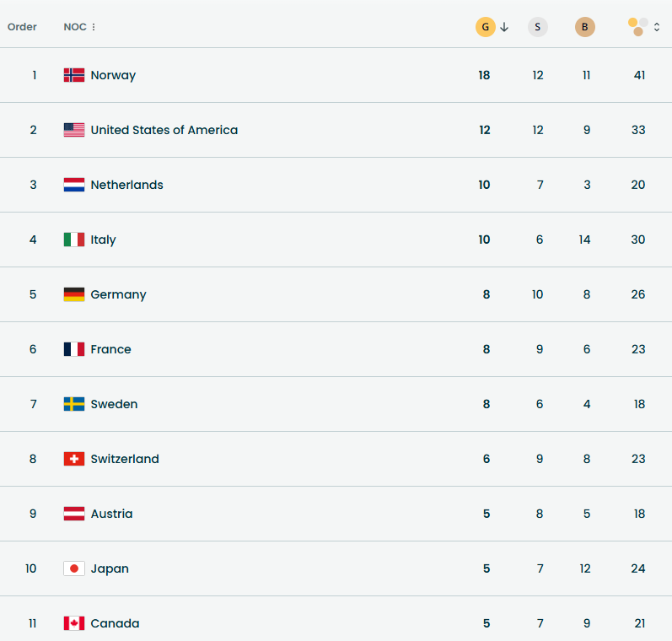The height and width of the screenshot is (641, 672).
Task: Select the Austria row rank number 9
Action: [x=33, y=514]
